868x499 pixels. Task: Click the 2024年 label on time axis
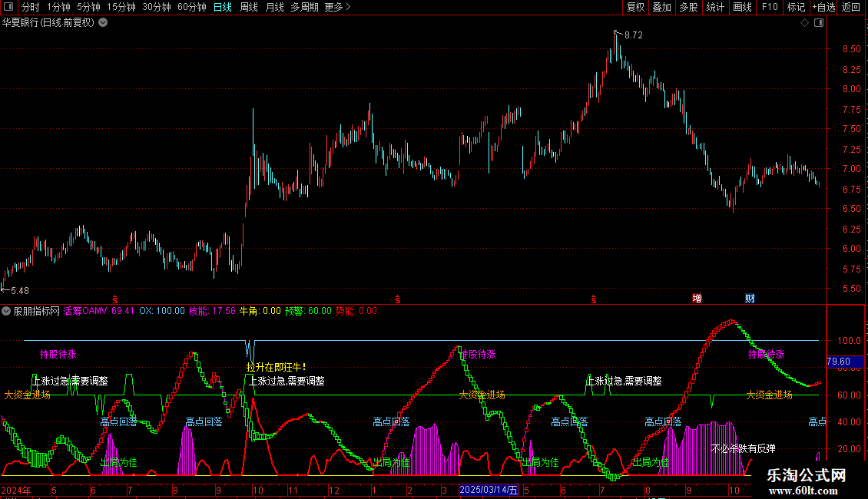point(16,490)
